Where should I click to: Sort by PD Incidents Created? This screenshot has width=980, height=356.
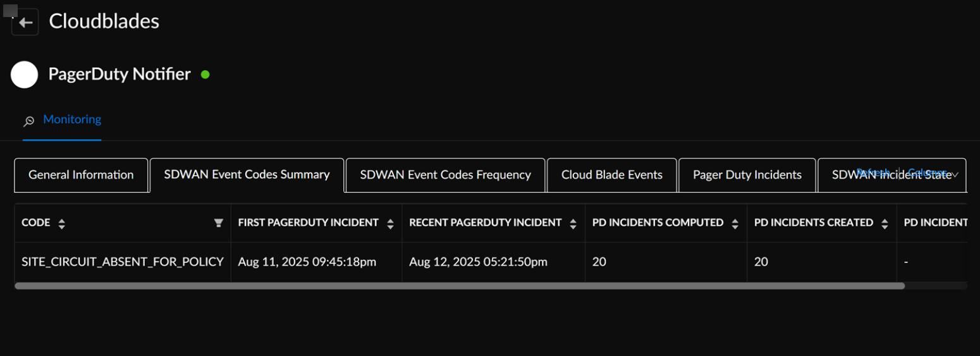click(885, 223)
